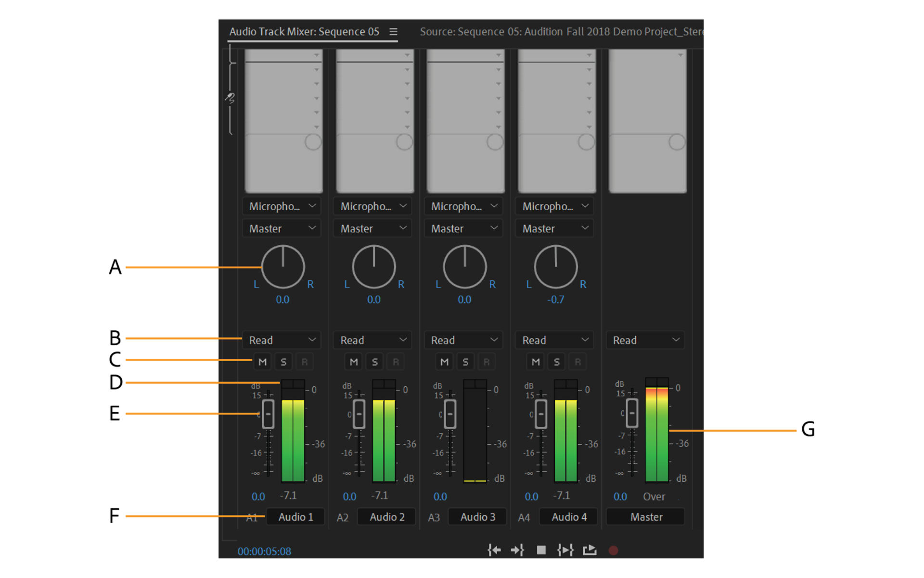The image size is (924, 578).
Task: Open the Microphone input dropdown on Audio 2
Action: (372, 206)
